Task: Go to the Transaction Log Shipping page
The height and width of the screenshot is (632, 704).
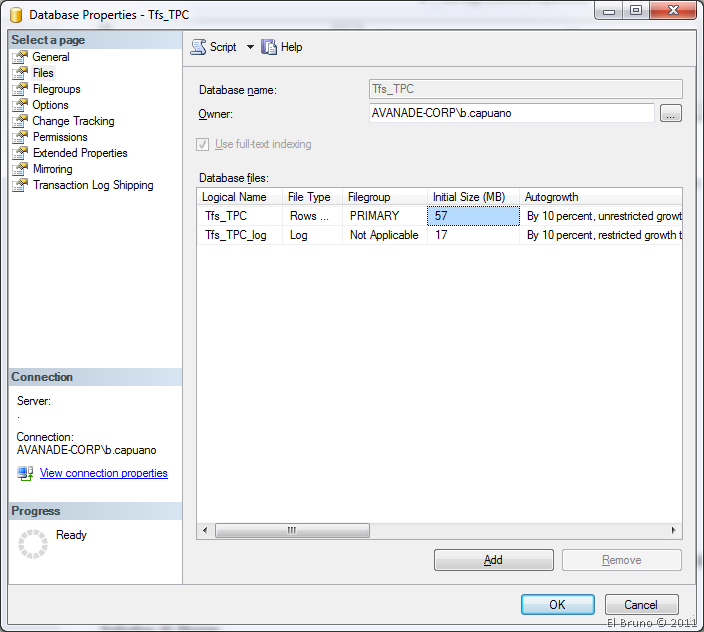Action: [93, 185]
